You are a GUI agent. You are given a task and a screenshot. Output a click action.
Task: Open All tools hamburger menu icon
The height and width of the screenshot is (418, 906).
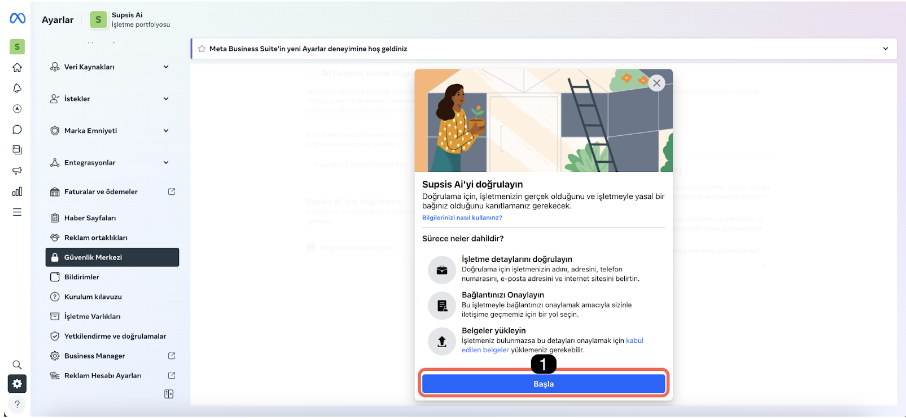tap(17, 212)
